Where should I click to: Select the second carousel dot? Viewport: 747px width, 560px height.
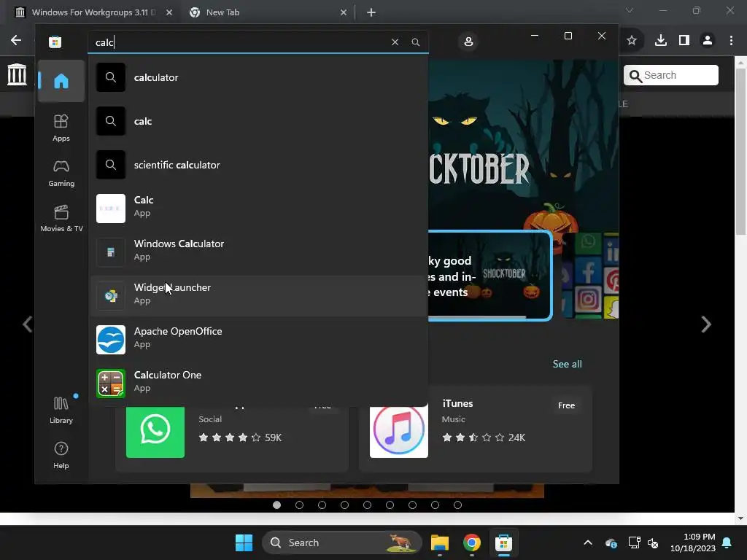[x=299, y=505]
